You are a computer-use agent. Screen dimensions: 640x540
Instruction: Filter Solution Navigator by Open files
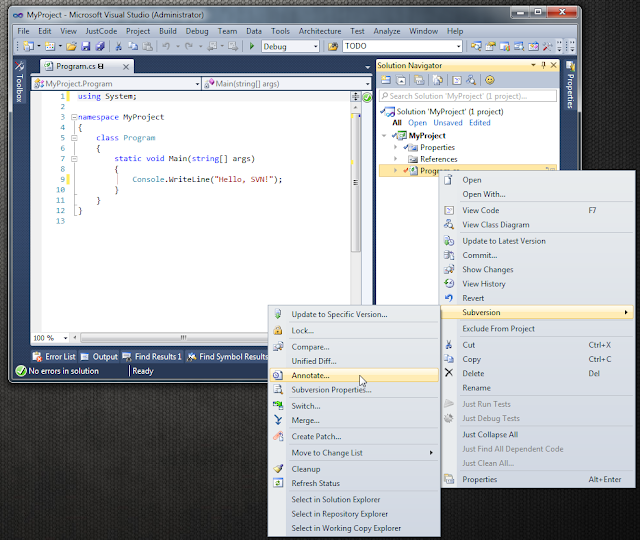pos(418,123)
